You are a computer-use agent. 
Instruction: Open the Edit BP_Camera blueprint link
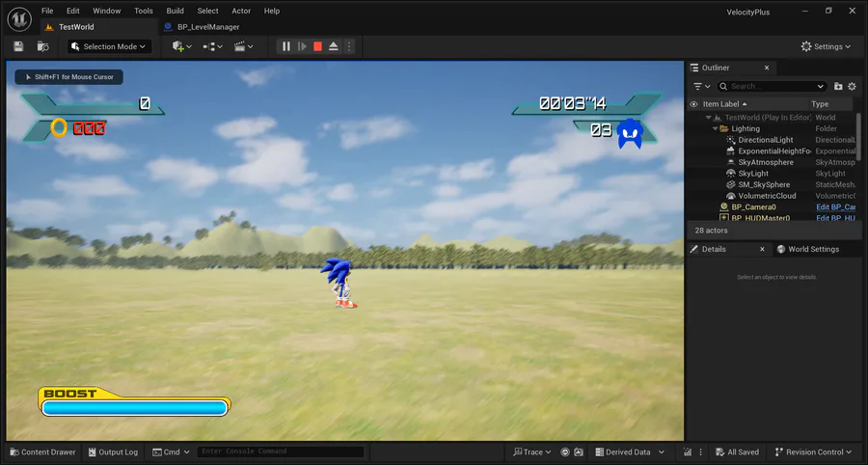(x=836, y=207)
